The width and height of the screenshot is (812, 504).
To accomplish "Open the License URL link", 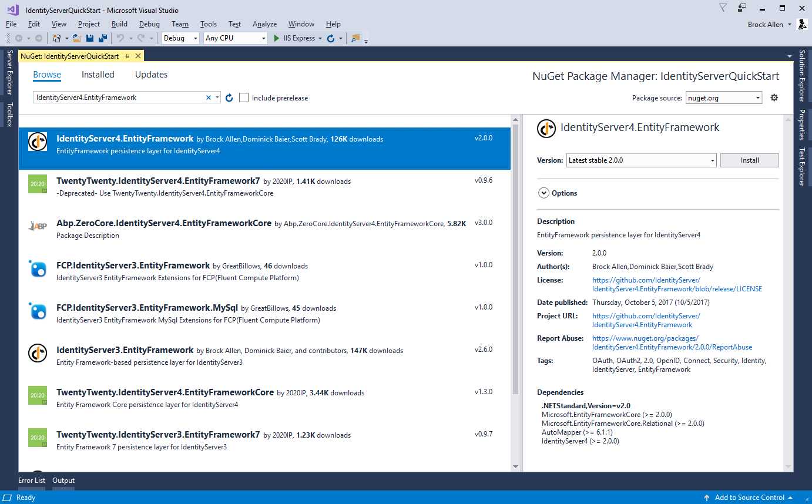I will [677, 285].
